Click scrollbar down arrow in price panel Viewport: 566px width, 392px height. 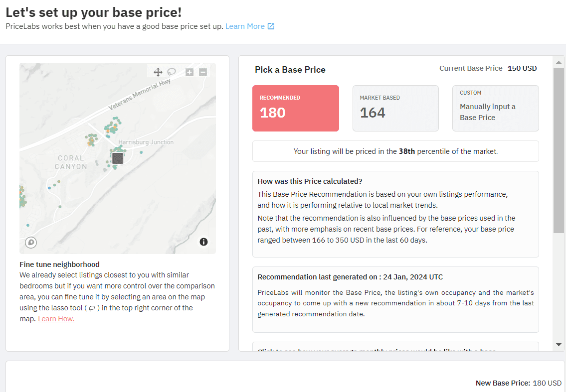(x=559, y=345)
